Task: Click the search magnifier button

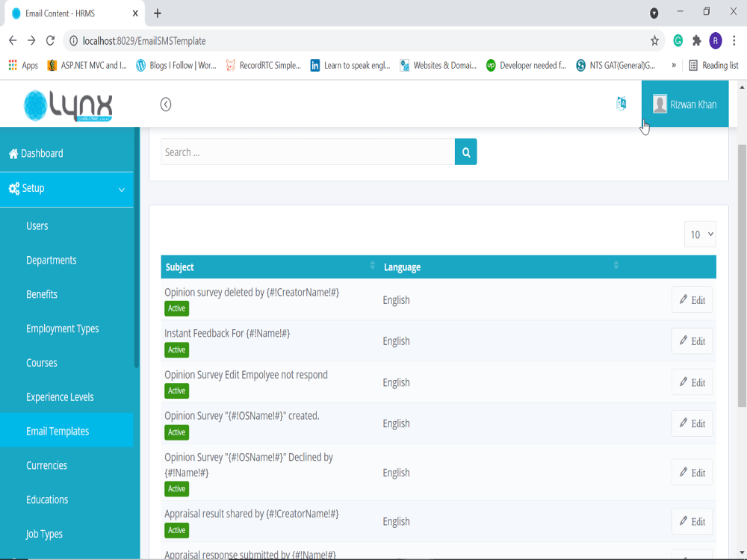Action: click(x=465, y=152)
